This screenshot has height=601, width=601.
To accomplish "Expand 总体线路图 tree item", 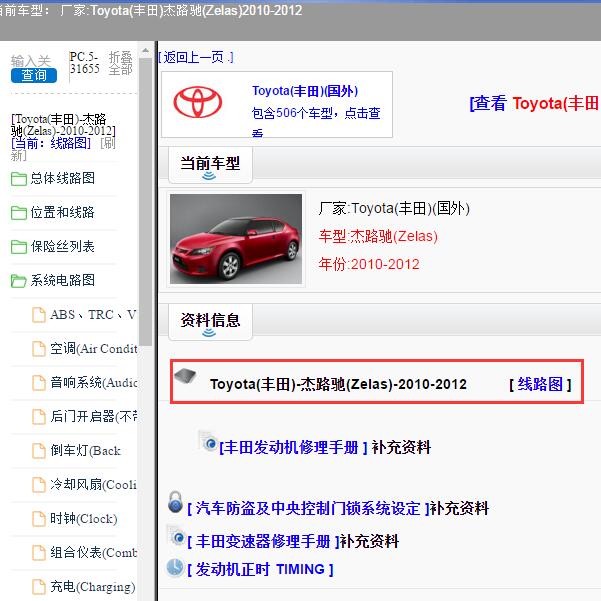I will (x=63, y=178).
